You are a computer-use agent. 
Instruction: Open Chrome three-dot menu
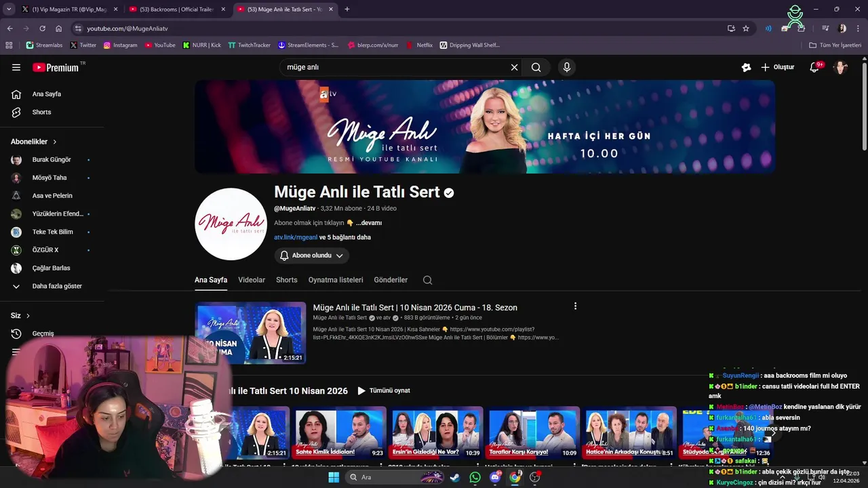click(857, 28)
